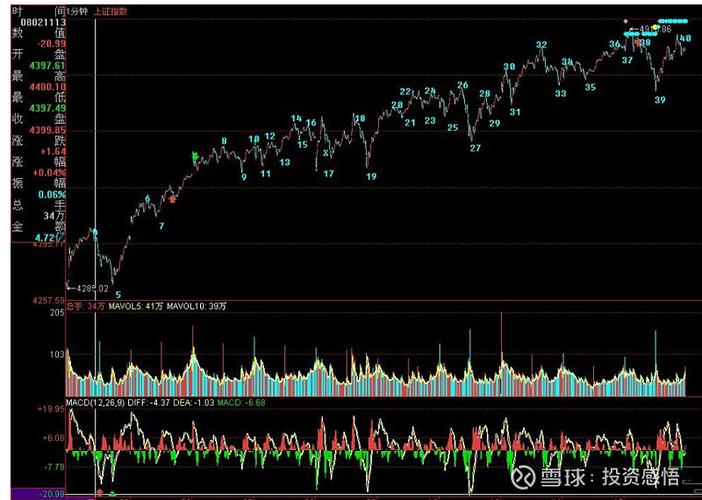The height and width of the screenshot is (500, 702).
Task: Click the pink diamond marker at chart top
Action: point(626,20)
